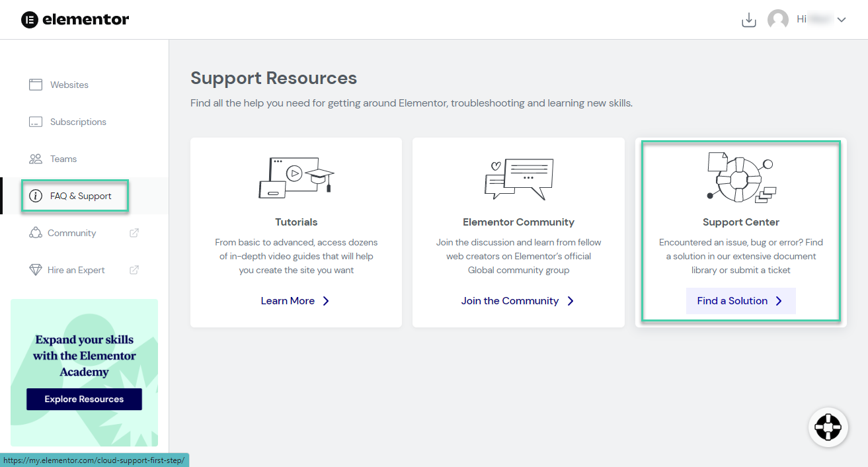The image size is (868, 467).
Task: Open the floating help lifebuoy button
Action: click(828, 427)
